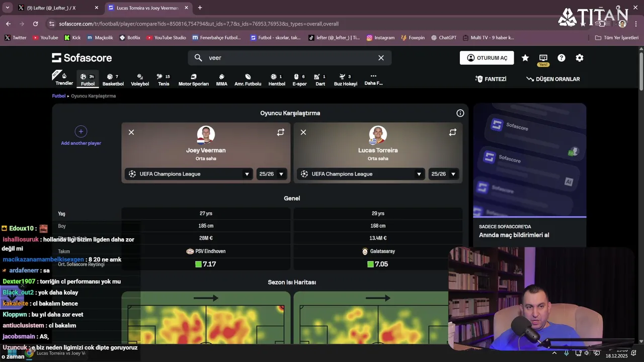Open Joey Veerman's UEFA Champions League dropdown

pos(189,174)
